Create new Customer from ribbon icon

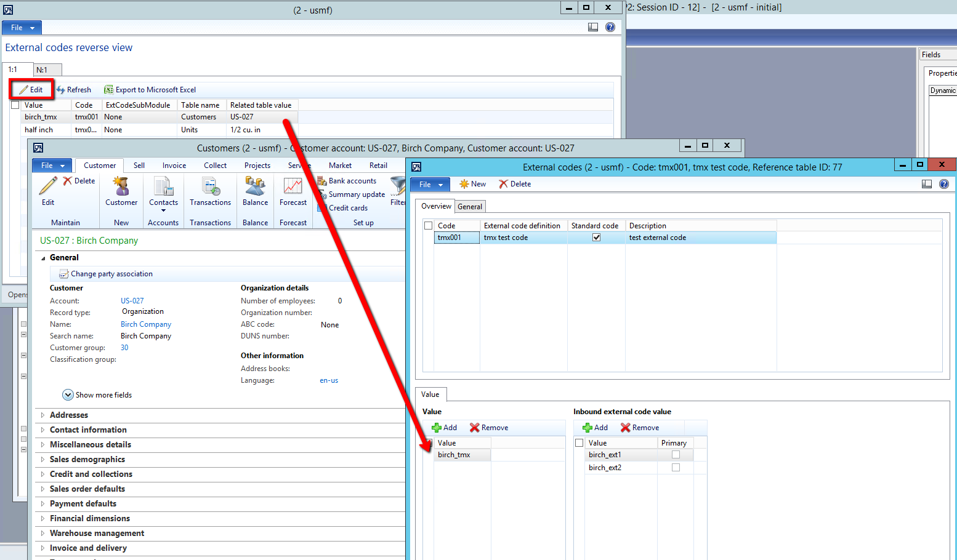(x=121, y=186)
